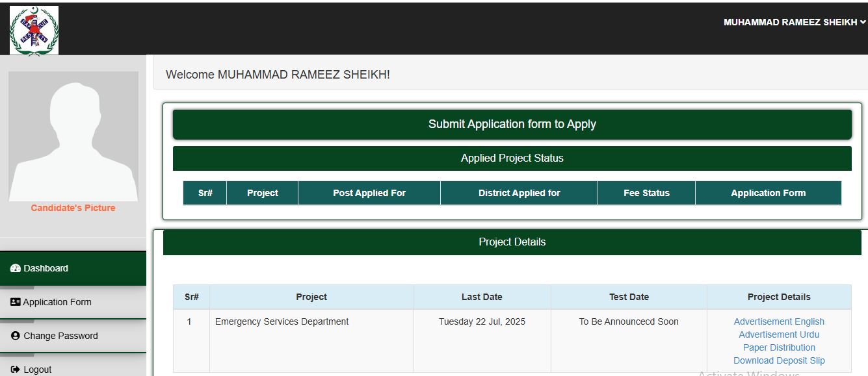Click Submit Application form to Apply button
868x376 pixels.
pyautogui.click(x=512, y=124)
